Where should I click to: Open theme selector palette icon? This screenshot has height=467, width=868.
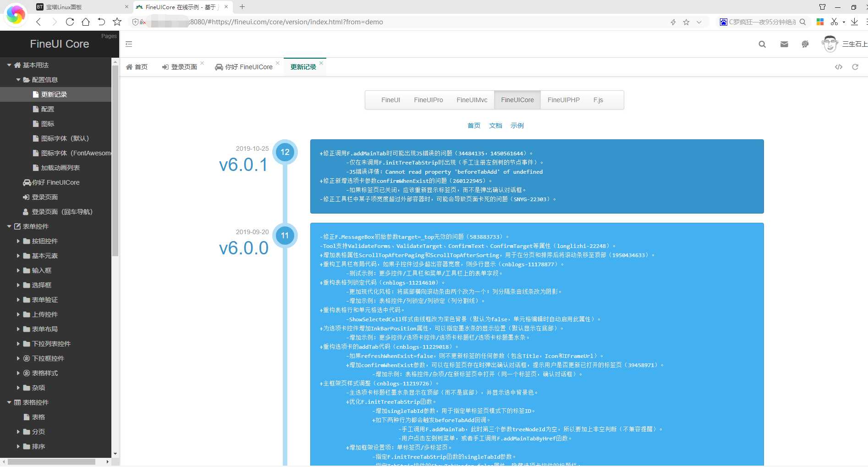(805, 44)
